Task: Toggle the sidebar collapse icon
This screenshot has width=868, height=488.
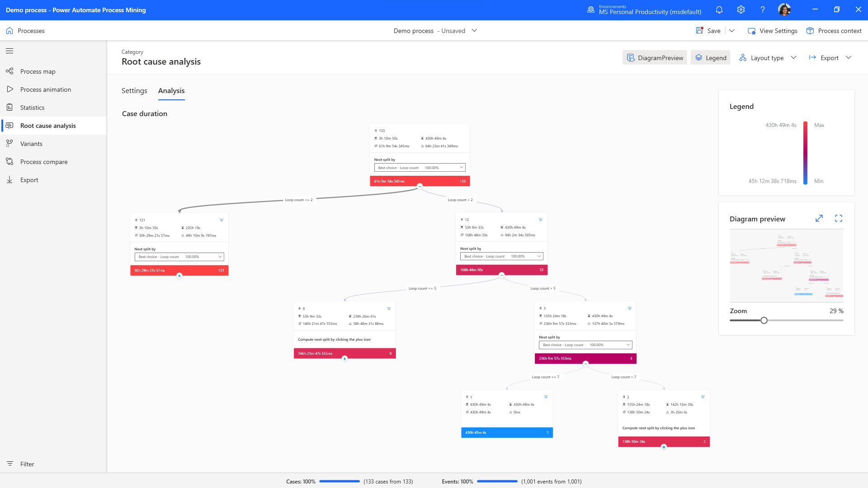Action: point(9,51)
